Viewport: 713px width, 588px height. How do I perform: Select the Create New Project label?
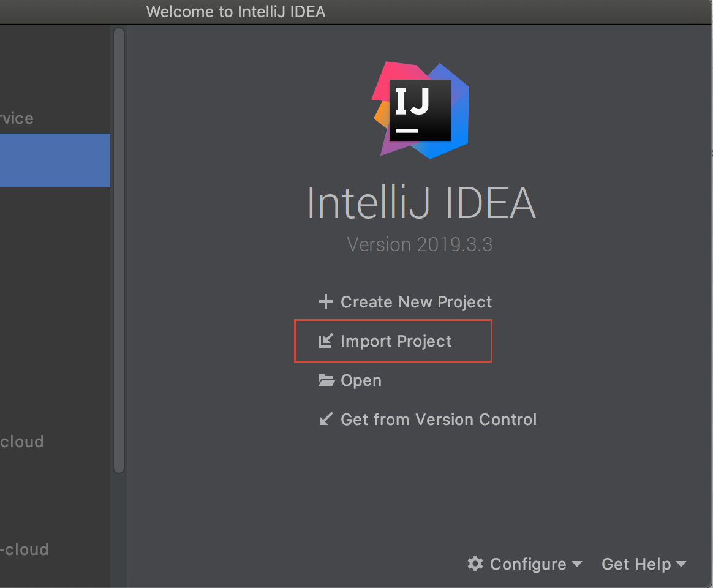tap(416, 302)
